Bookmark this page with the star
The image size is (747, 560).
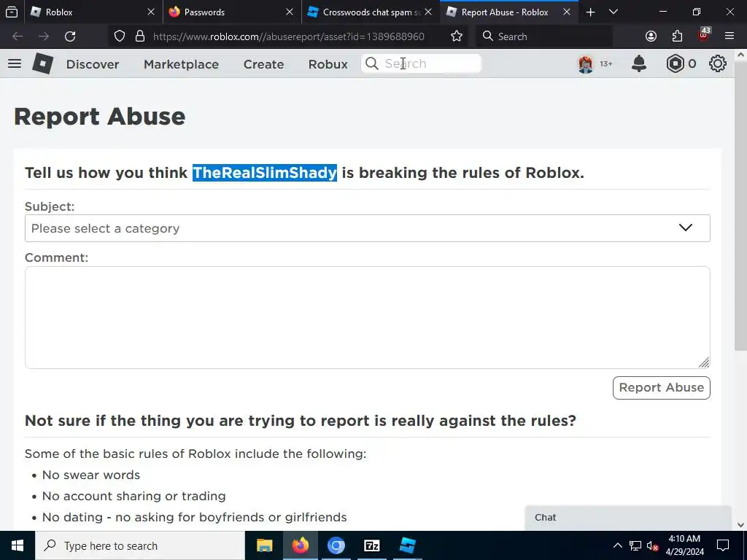point(457,36)
